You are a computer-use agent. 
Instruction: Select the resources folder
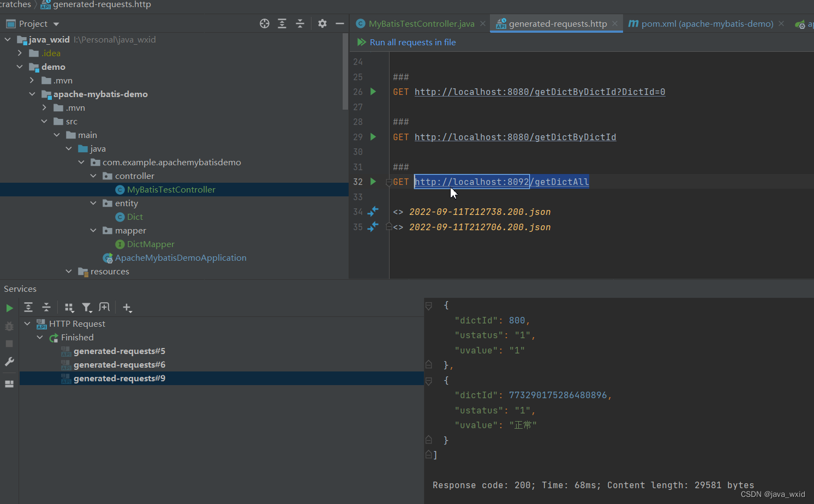click(x=110, y=271)
